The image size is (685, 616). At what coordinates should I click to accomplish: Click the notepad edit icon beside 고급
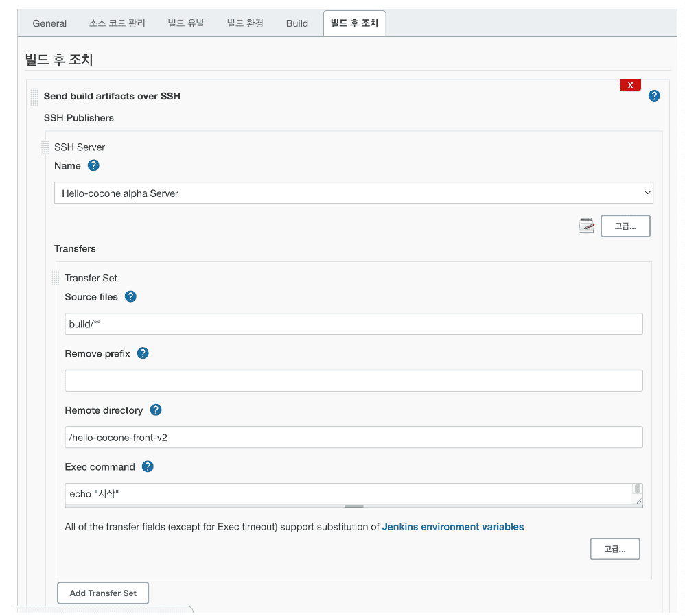586,226
